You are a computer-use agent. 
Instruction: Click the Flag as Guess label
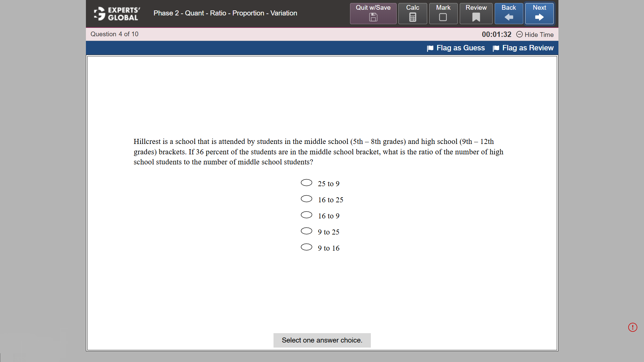(x=460, y=48)
